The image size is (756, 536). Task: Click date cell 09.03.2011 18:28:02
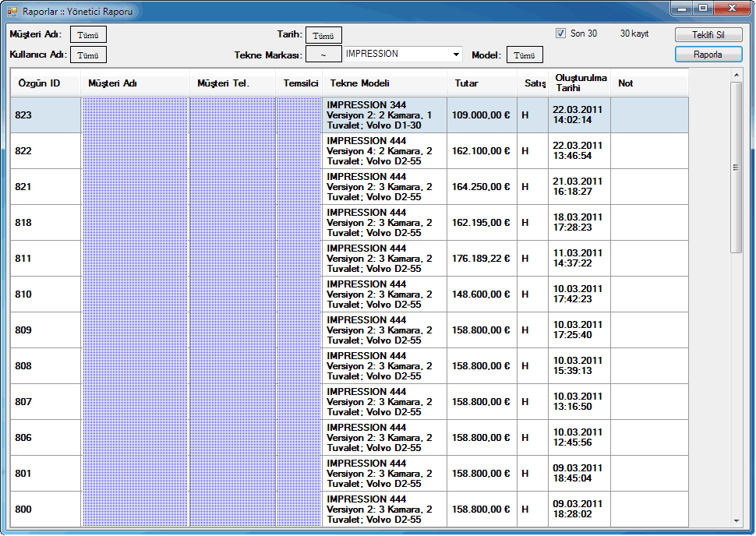tap(579, 509)
